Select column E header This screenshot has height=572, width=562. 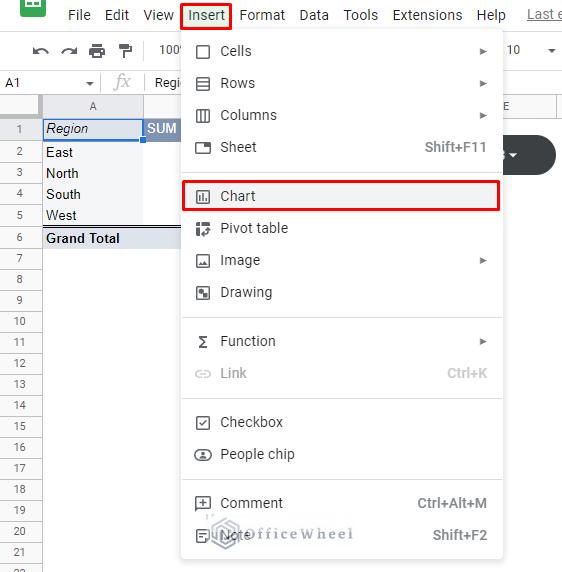pyautogui.click(x=530, y=107)
